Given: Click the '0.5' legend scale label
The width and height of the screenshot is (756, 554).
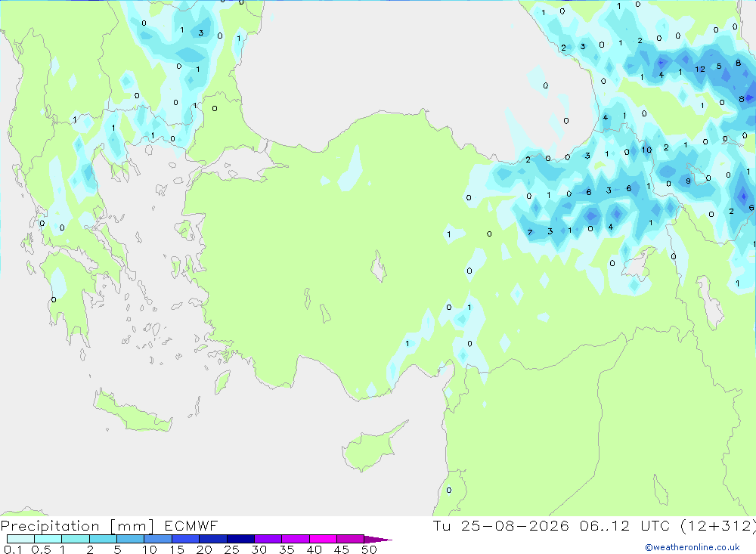Looking at the screenshot, I should click(42, 549).
